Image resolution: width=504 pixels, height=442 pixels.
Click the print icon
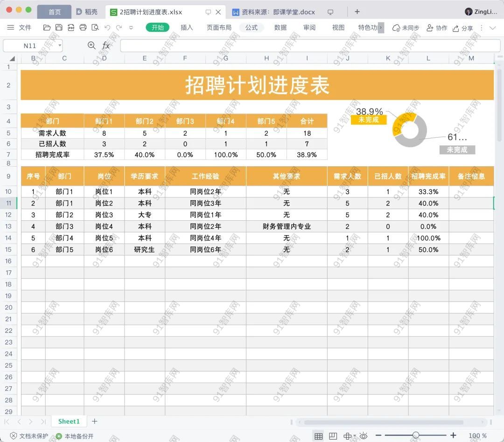[x=83, y=28]
